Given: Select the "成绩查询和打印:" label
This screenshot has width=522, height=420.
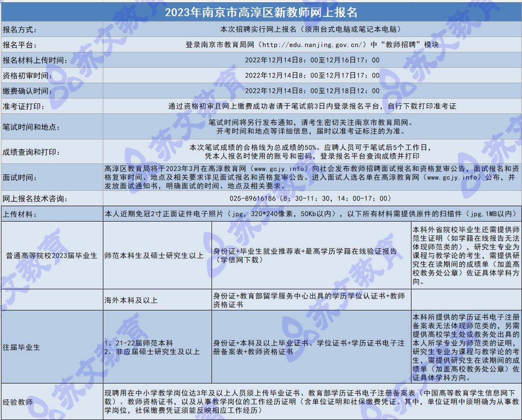Looking at the screenshot, I should pyautogui.click(x=31, y=152).
